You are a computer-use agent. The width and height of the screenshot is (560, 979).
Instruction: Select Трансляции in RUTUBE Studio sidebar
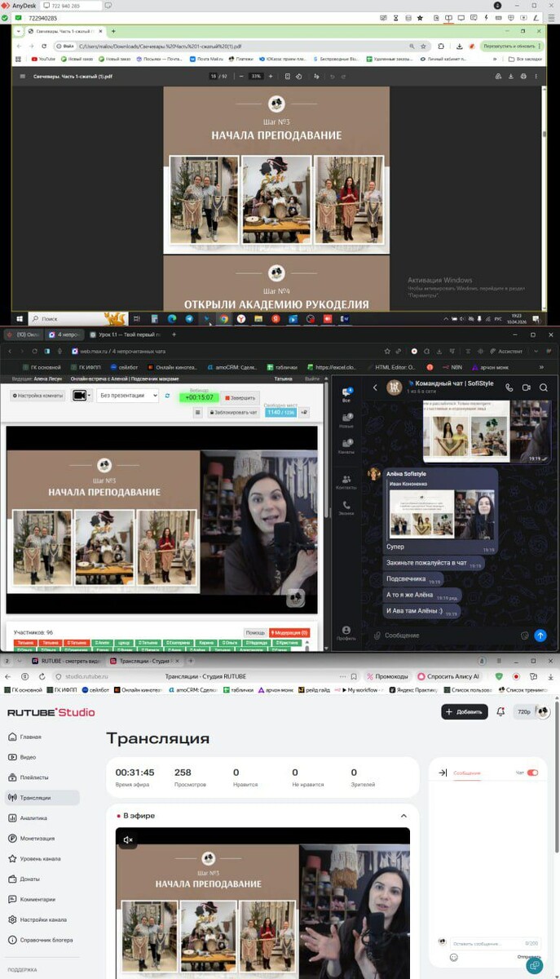(x=42, y=798)
